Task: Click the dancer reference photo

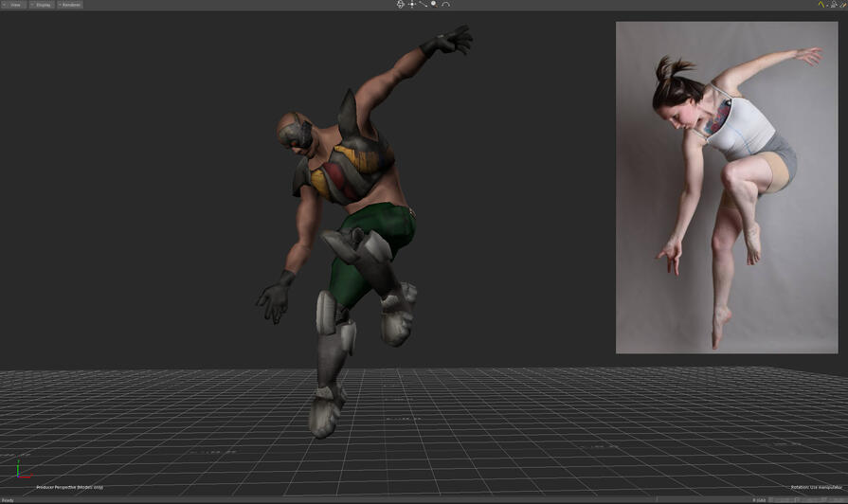Action: pyautogui.click(x=727, y=188)
